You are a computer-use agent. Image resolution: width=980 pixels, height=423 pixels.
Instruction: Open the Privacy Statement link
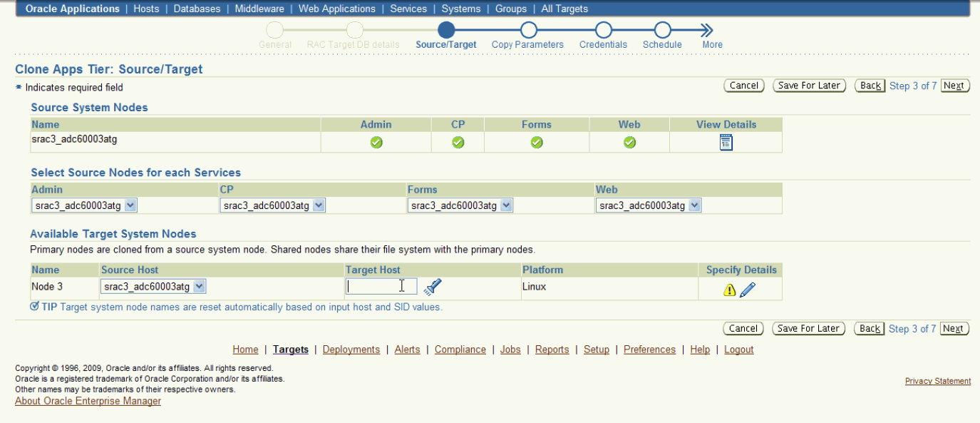click(x=938, y=381)
